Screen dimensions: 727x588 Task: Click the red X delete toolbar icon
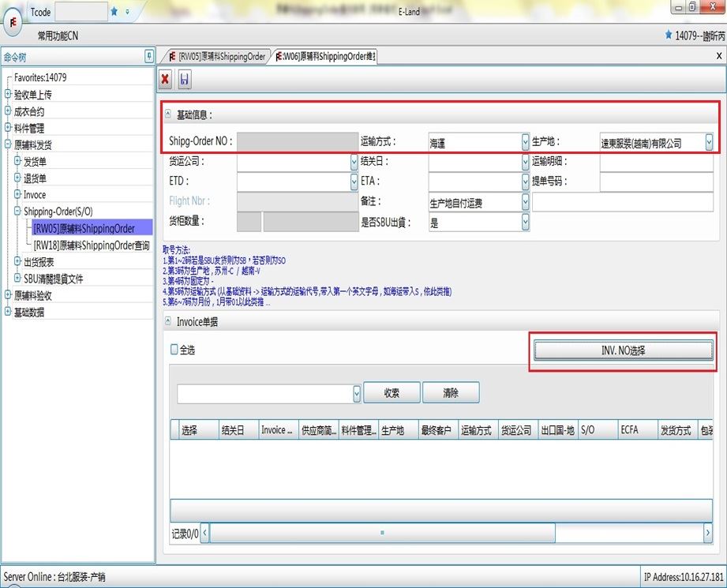click(x=166, y=79)
